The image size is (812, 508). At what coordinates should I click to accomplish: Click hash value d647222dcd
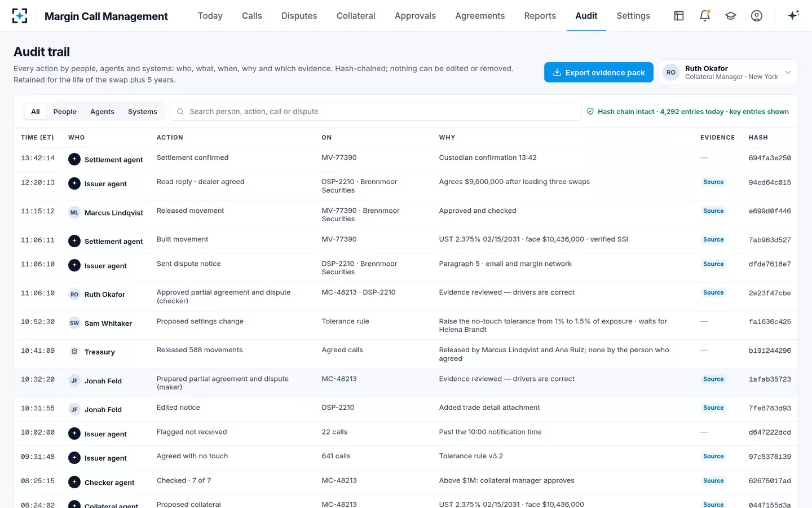[x=770, y=432]
